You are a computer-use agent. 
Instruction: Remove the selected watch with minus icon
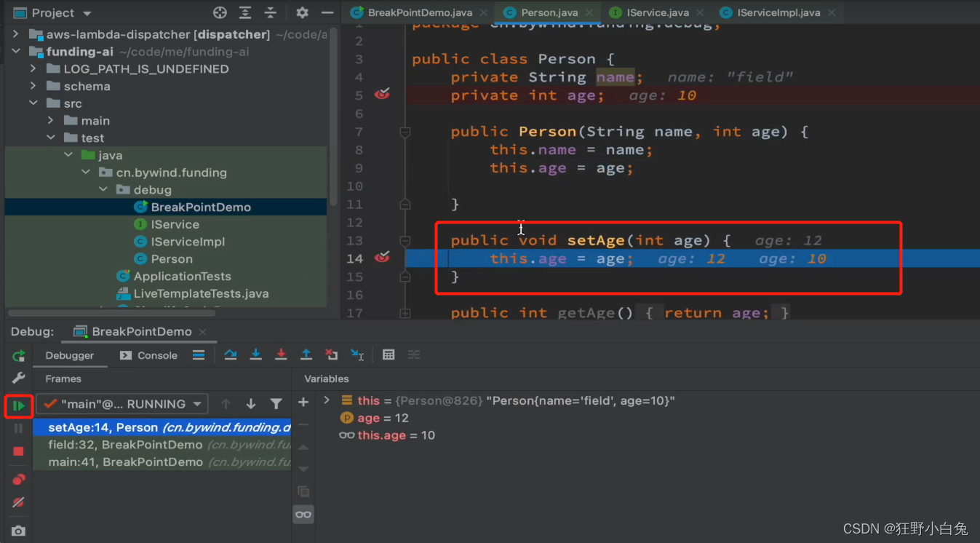303,424
